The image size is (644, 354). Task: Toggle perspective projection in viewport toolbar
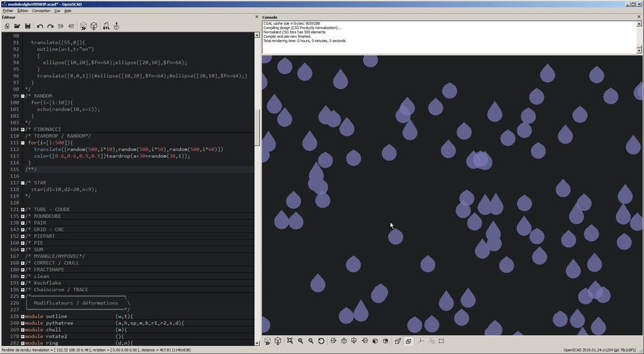coord(397,341)
